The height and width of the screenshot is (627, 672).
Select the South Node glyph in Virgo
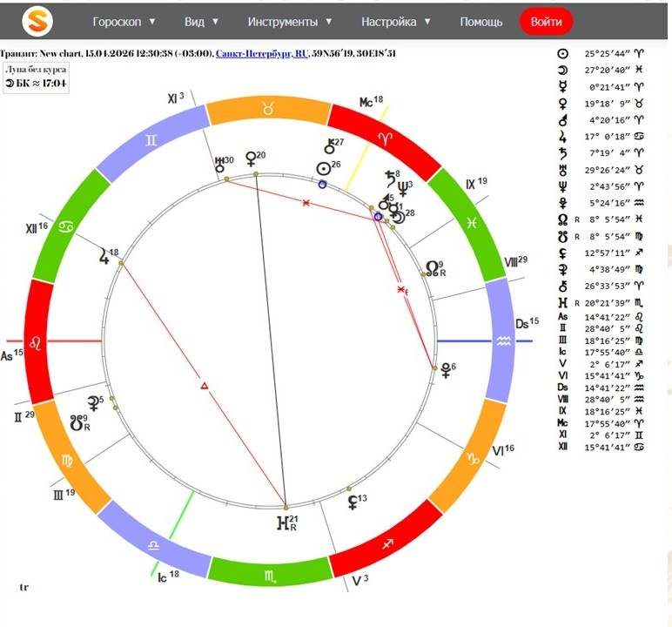(x=77, y=423)
